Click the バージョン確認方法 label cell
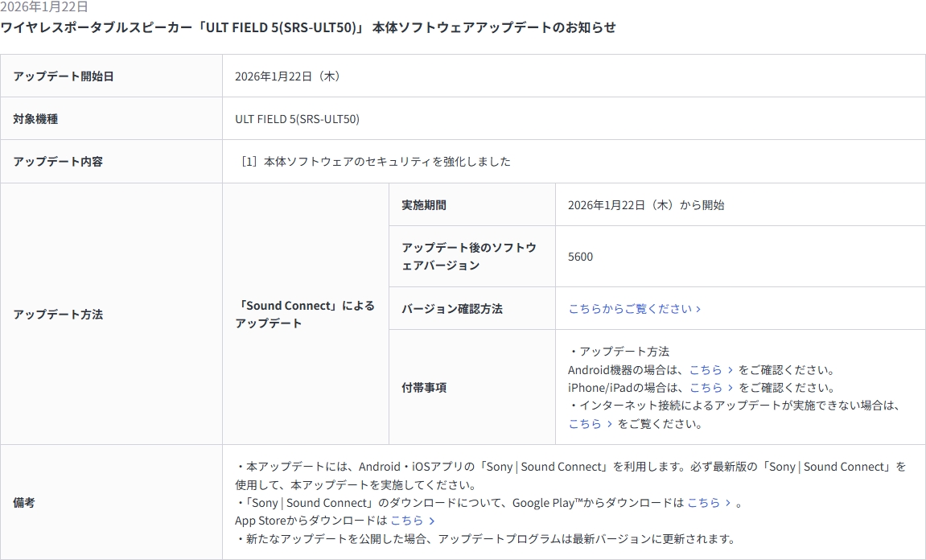This screenshot has width=926, height=560. 452,309
